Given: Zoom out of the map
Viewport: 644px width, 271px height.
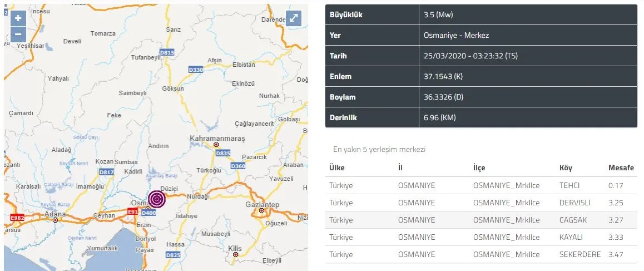Looking at the screenshot, I should pyautogui.click(x=18, y=33).
